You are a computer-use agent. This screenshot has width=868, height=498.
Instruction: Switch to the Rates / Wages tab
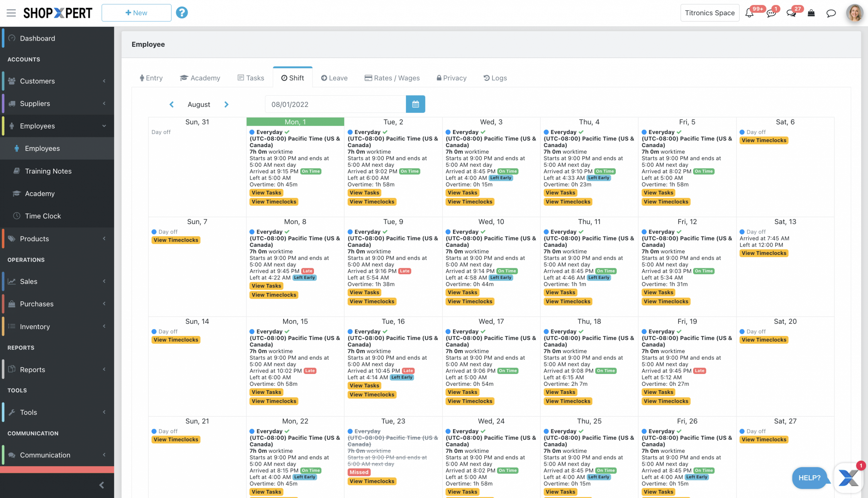click(x=392, y=78)
